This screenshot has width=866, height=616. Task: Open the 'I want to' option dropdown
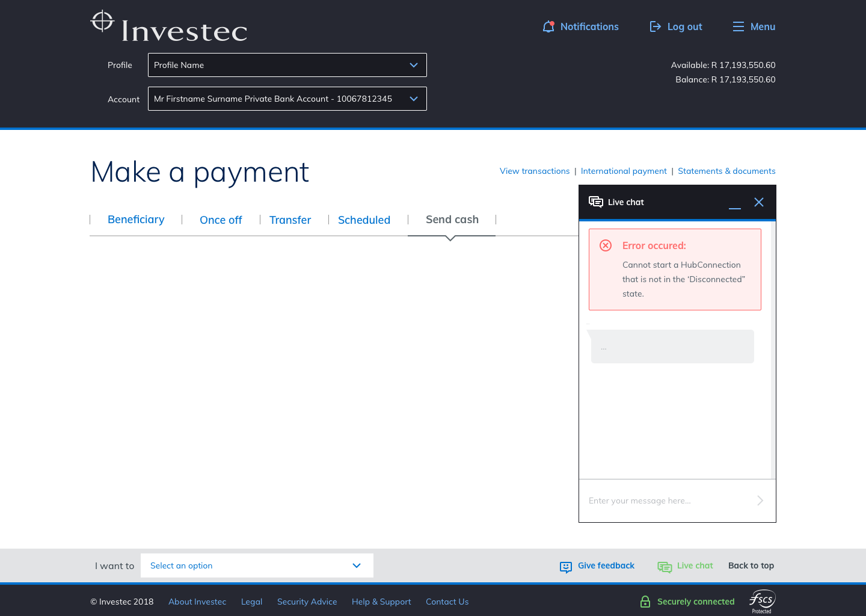(x=257, y=565)
